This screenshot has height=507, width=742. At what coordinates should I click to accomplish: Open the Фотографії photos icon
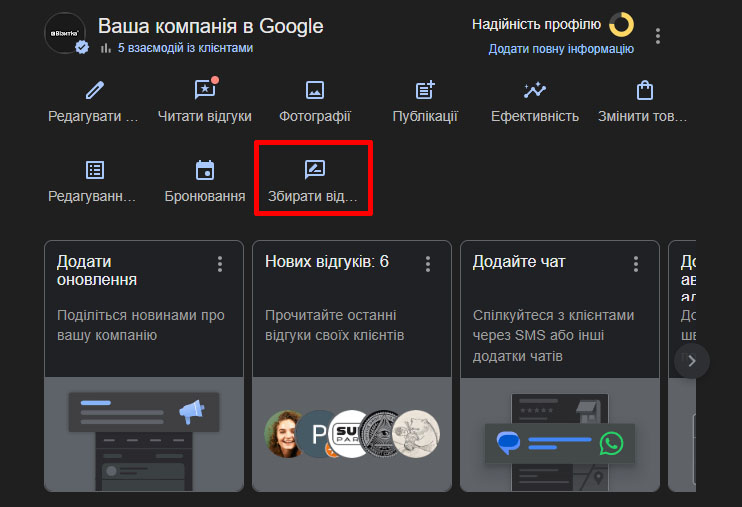point(315,90)
